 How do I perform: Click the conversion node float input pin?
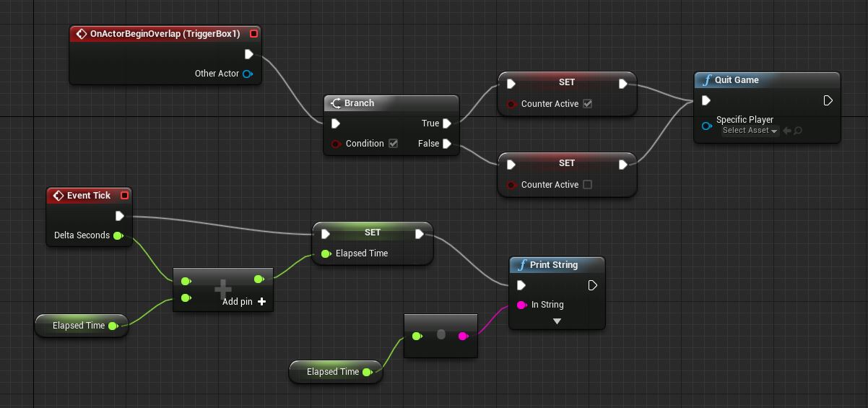click(417, 336)
